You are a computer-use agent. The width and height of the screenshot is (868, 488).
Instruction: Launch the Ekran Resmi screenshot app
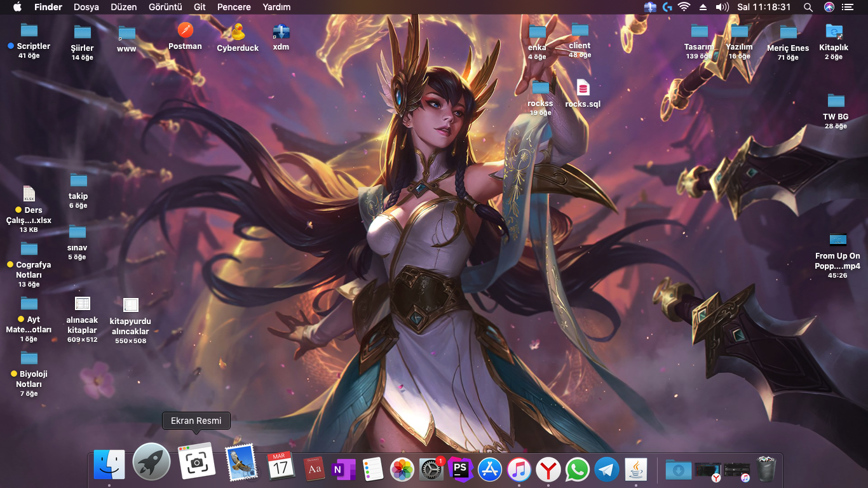(x=196, y=461)
